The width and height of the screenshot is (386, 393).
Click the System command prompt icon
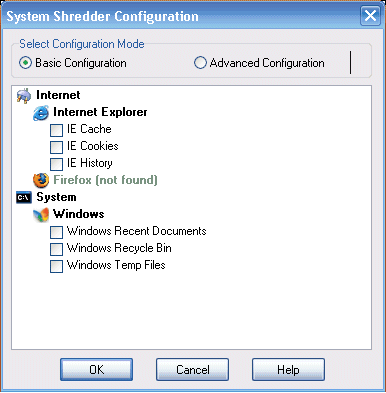[24, 197]
